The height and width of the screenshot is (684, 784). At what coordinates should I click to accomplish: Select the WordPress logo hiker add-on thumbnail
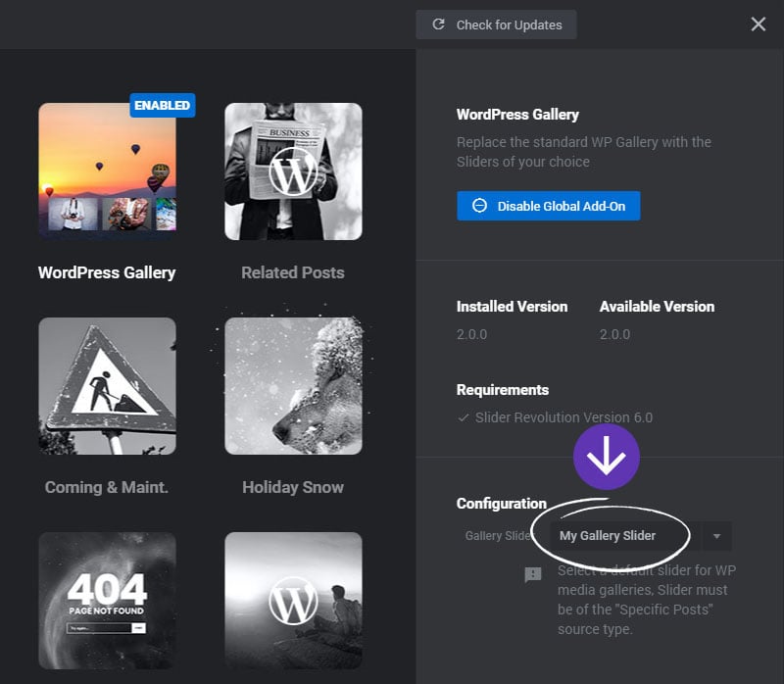pos(293,601)
